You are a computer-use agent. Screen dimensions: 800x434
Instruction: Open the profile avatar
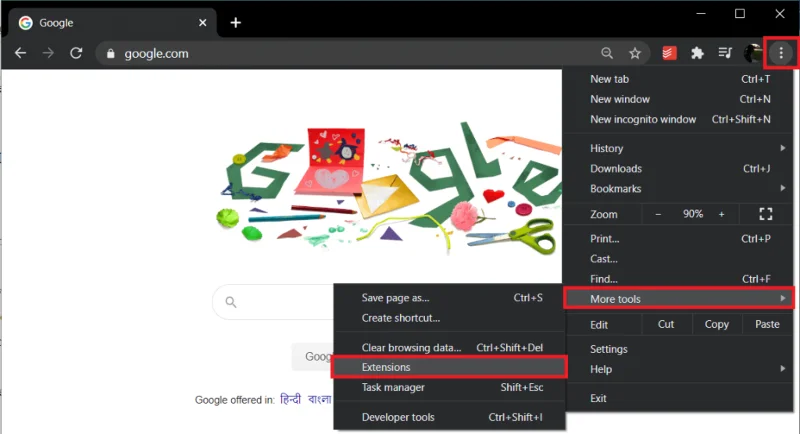[x=753, y=53]
